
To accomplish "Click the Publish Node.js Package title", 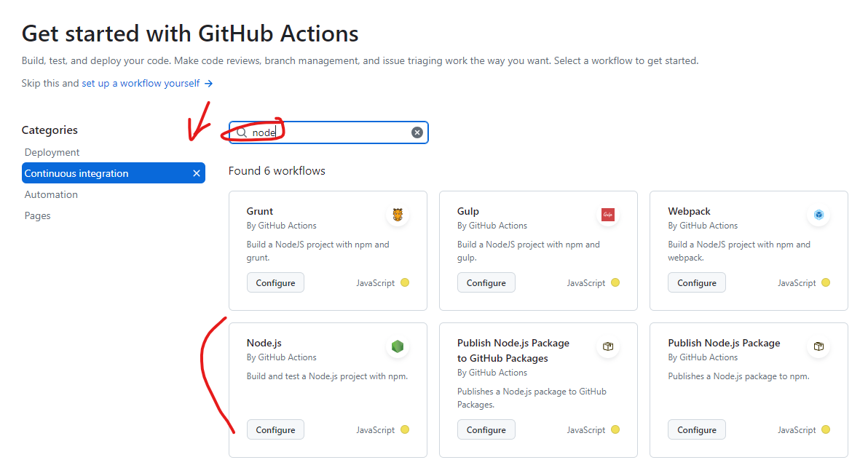I will click(724, 343).
